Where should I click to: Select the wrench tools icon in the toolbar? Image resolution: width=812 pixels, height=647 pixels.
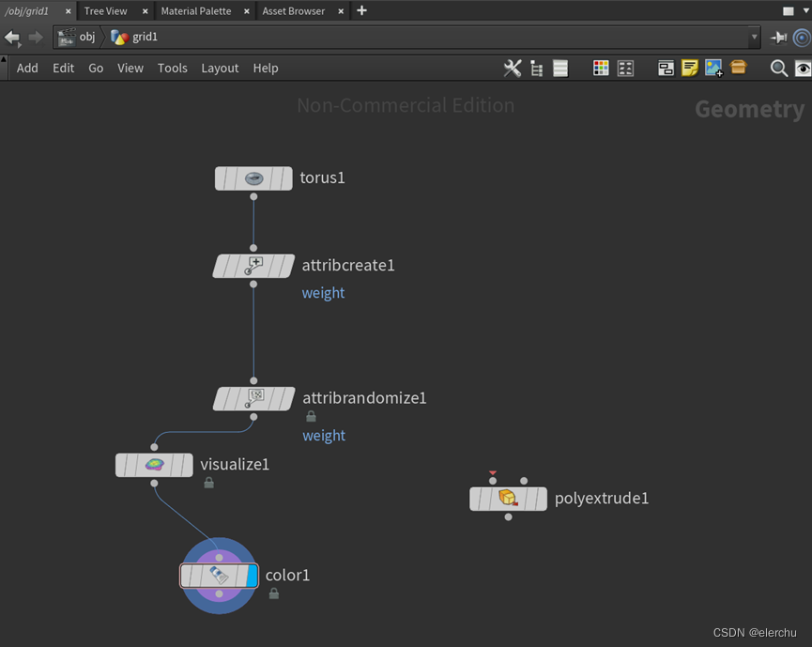(x=512, y=68)
